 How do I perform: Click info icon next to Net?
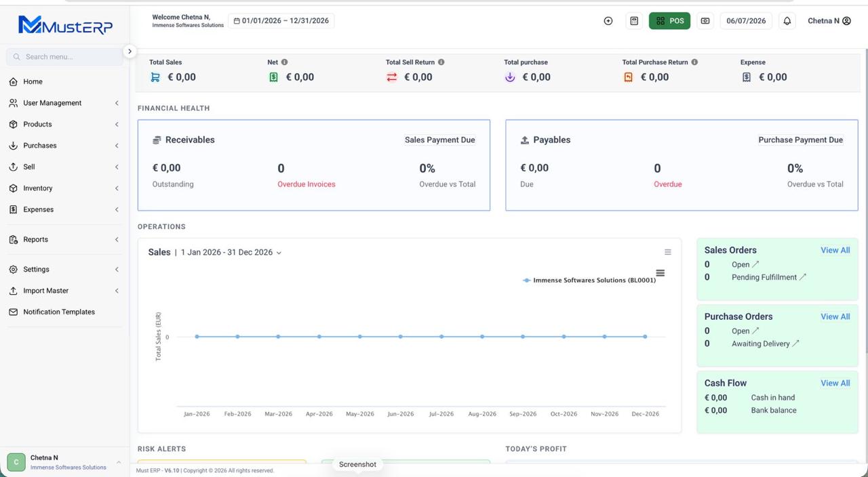click(284, 62)
